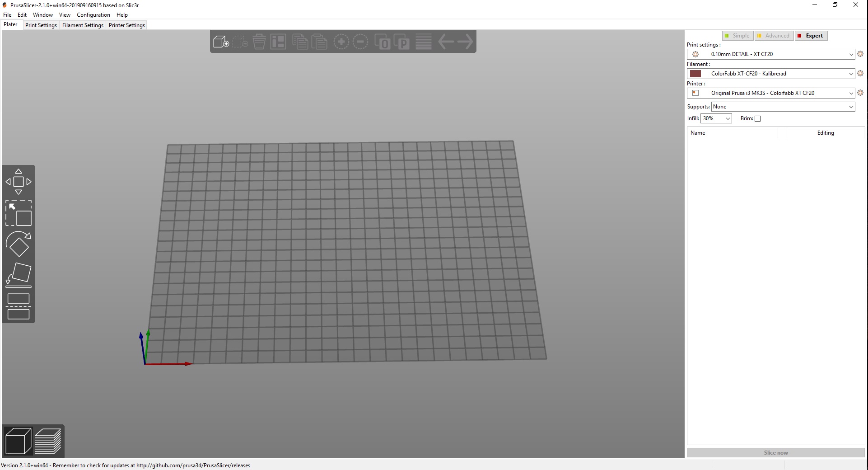Switch to the Printer Settings tab
Image resolution: width=868 pixels, height=470 pixels.
[x=127, y=25]
